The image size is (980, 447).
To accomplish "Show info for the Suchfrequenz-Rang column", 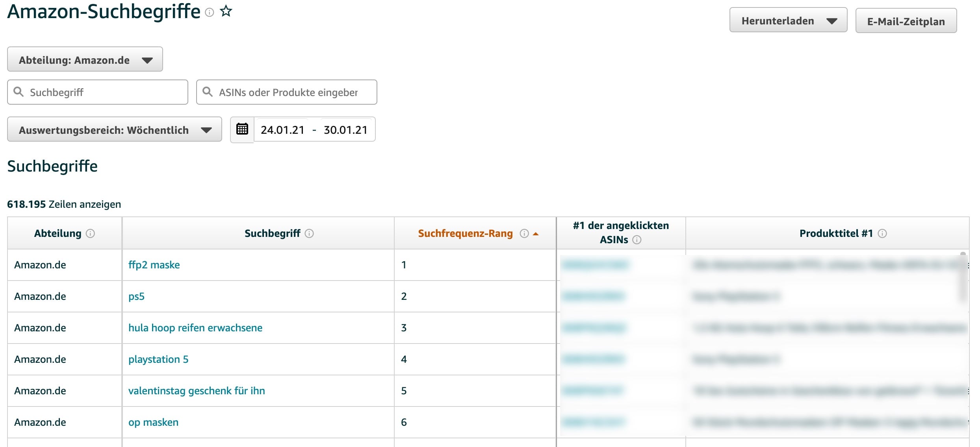I will [x=524, y=233].
